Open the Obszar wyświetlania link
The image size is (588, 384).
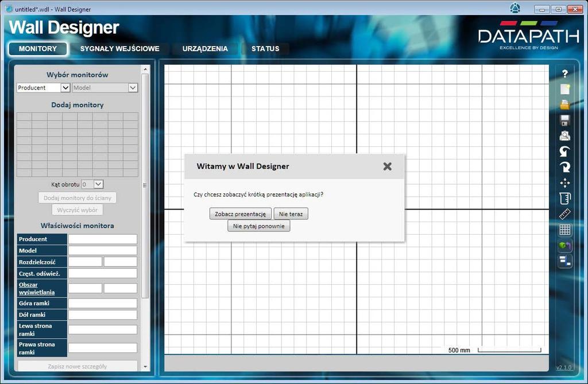(37, 288)
